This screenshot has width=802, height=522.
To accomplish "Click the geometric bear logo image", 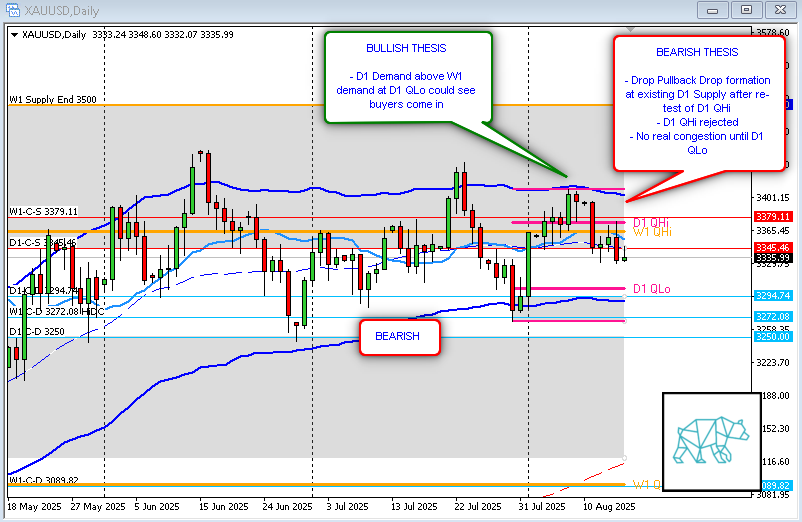I will click(710, 441).
